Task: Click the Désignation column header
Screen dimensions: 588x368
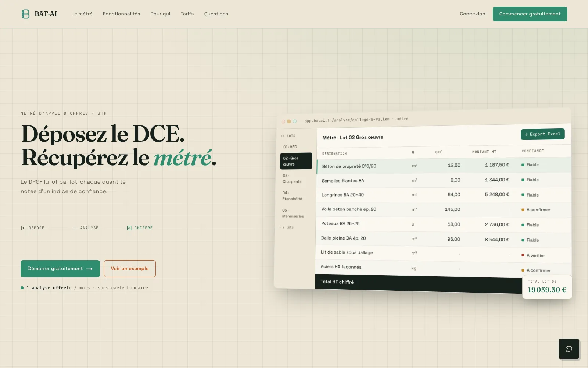Action: pyautogui.click(x=334, y=153)
